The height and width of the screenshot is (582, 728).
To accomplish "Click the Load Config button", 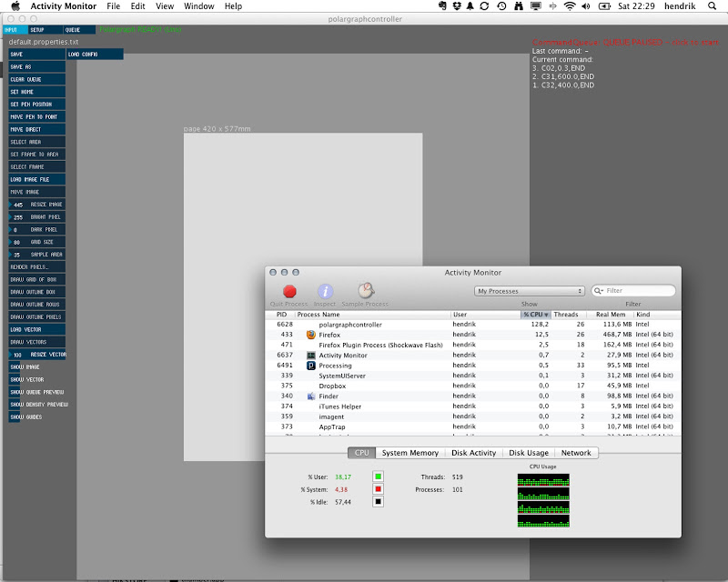I will coord(95,54).
